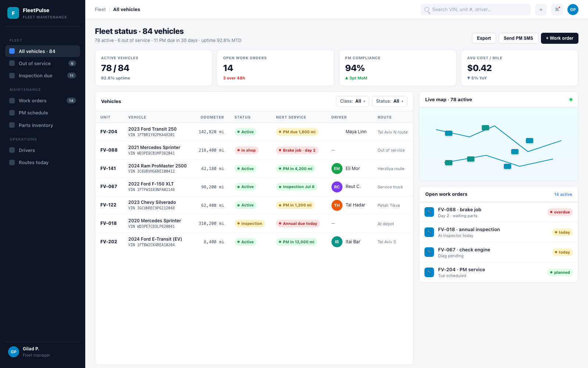The width and height of the screenshot is (588, 368).
Task: Click the FleetPulse logo icon
Action: (x=13, y=13)
